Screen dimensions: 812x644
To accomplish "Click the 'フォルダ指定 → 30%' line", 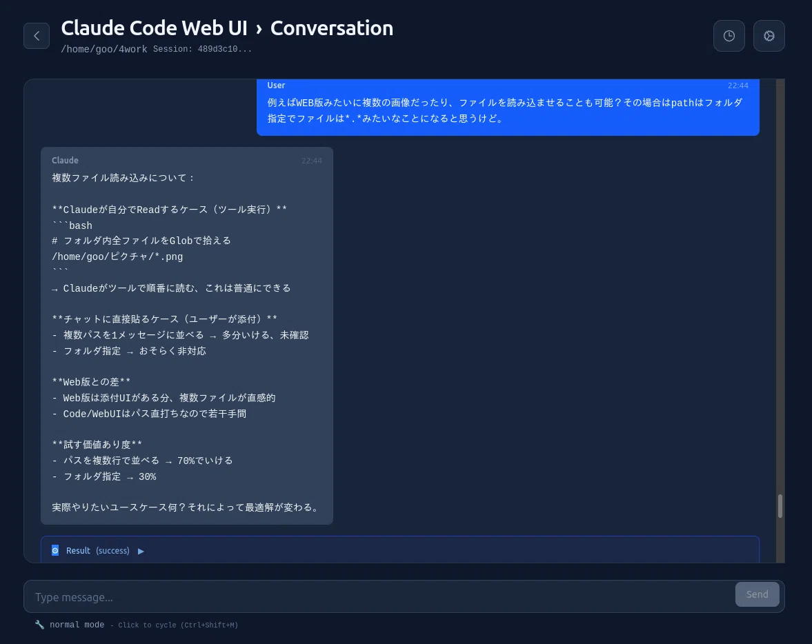I will coord(104,476).
